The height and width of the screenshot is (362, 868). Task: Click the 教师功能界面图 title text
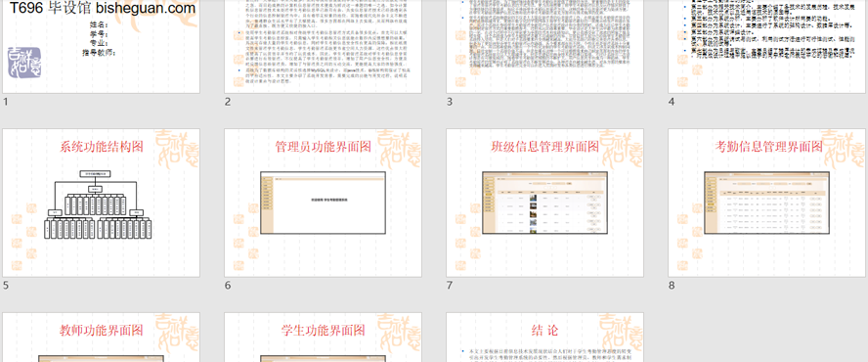[x=102, y=331]
